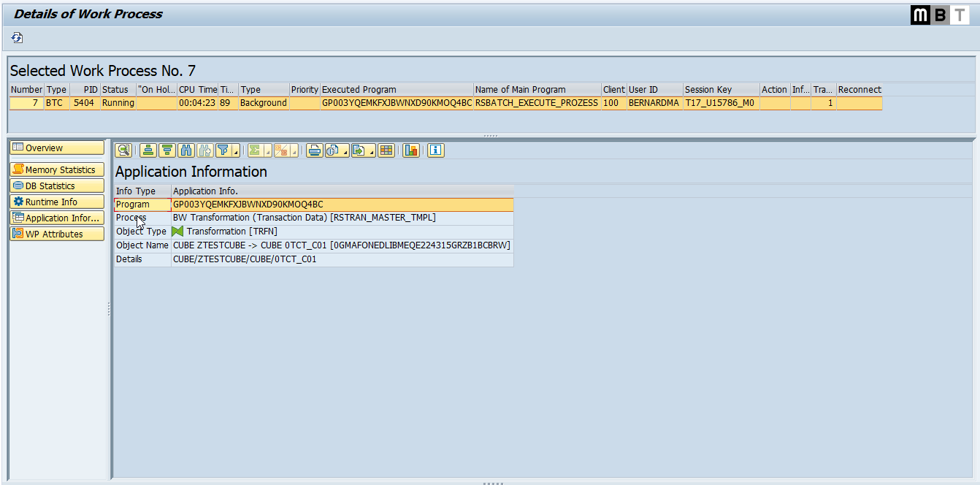Expand the Export dropdown in the toolbar

point(371,152)
